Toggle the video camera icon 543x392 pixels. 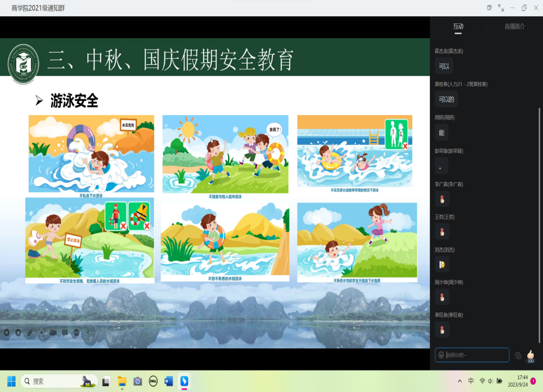coord(53,333)
